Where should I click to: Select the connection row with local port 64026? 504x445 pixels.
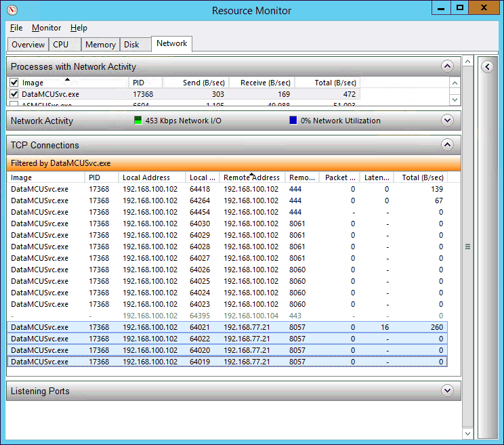coord(227,270)
